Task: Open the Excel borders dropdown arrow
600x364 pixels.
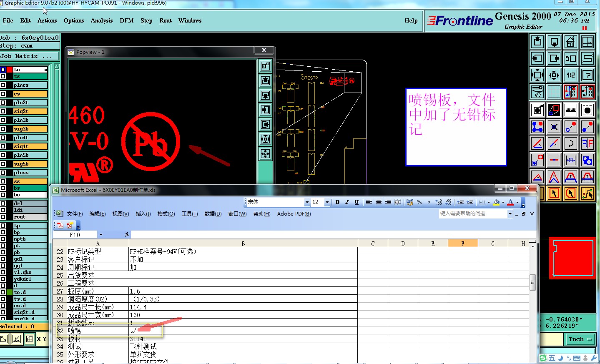Action: tap(489, 202)
